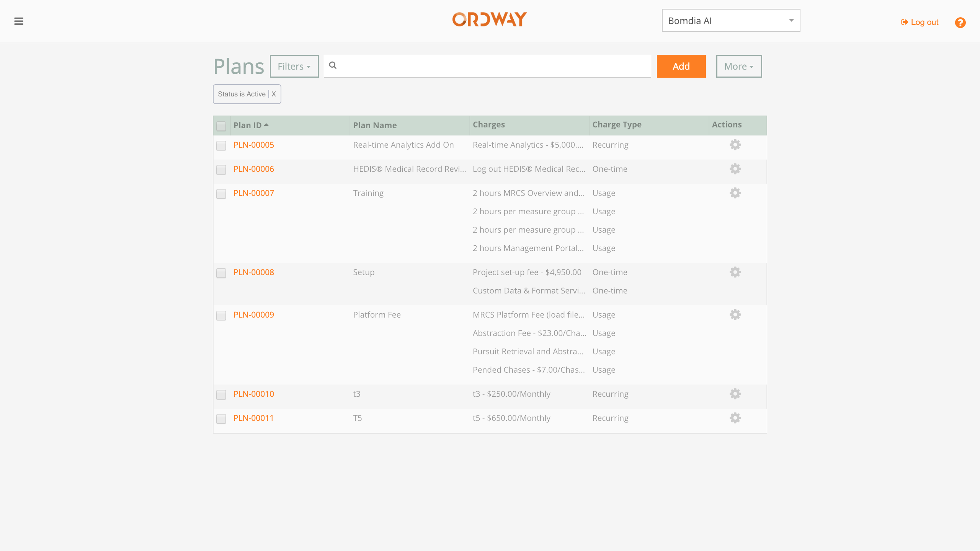Open actions gear for PLN-00011

[x=735, y=418]
